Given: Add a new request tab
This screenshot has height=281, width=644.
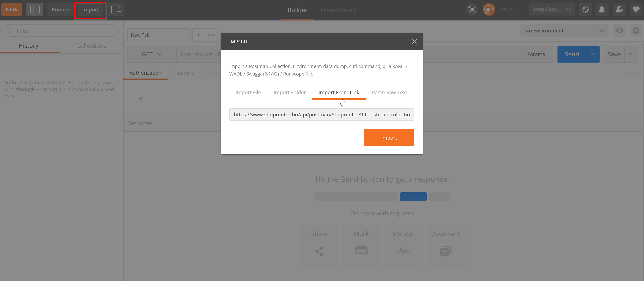Looking at the screenshot, I should pos(198,35).
